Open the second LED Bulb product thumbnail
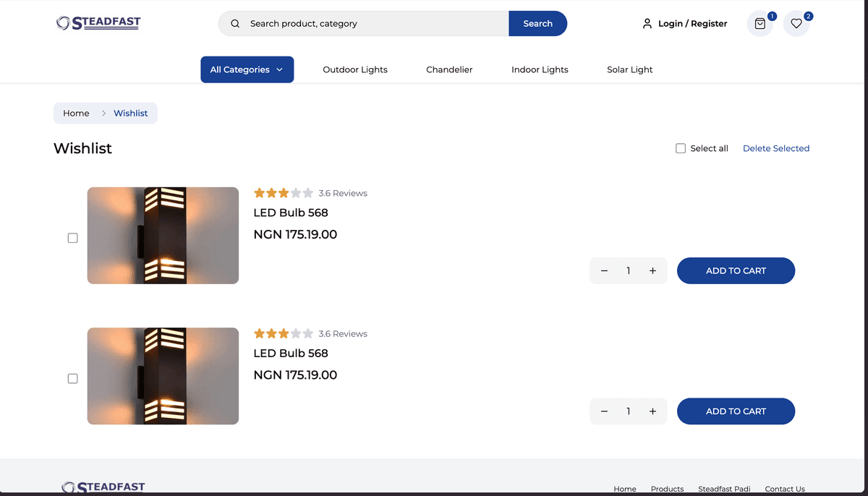 [163, 376]
